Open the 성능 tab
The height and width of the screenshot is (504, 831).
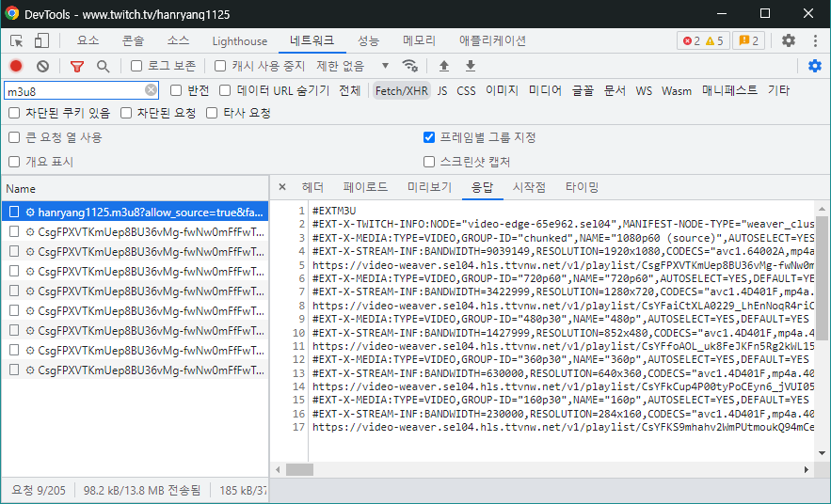tap(368, 40)
